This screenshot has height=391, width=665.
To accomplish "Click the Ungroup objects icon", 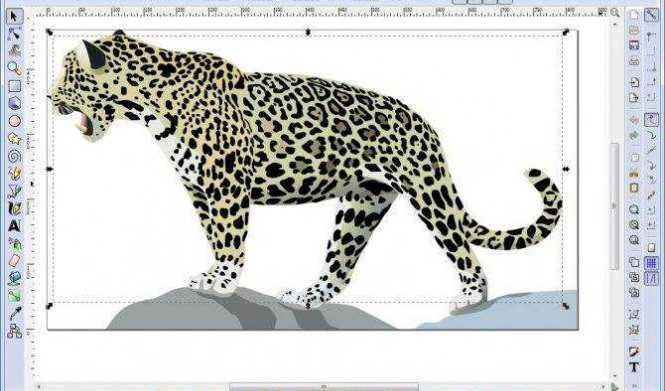I will tap(634, 330).
